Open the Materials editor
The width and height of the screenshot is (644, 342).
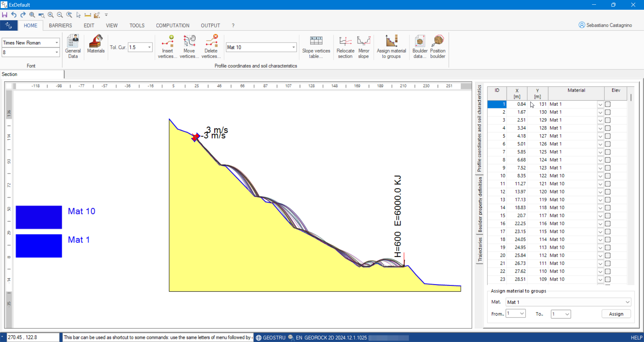[96, 44]
